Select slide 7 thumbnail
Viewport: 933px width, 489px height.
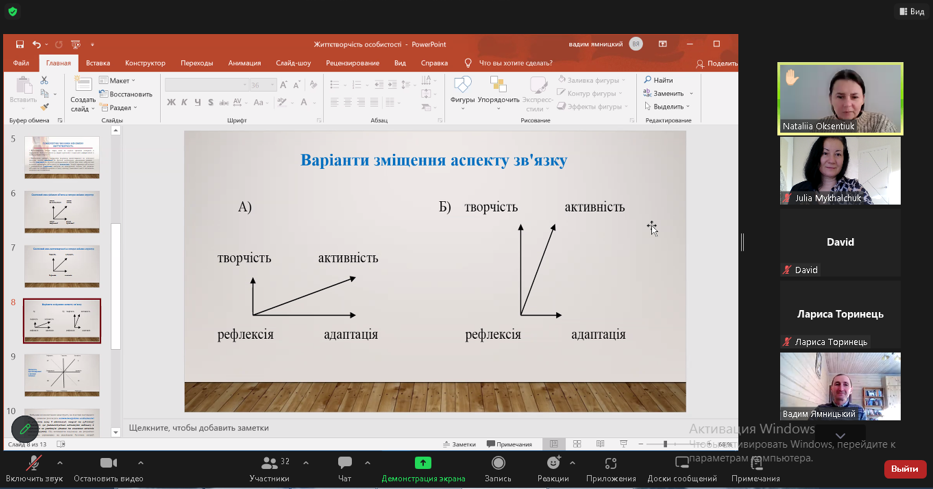coord(62,266)
